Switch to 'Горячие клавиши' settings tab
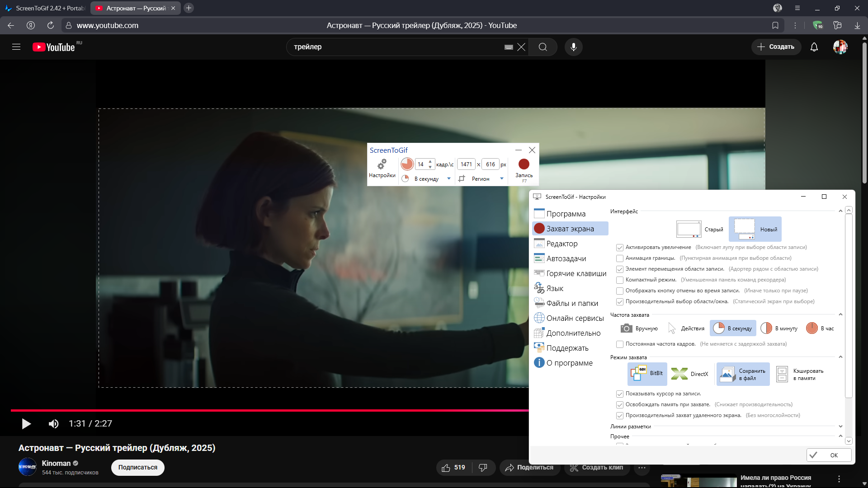Image resolution: width=868 pixels, height=488 pixels. 576,274
